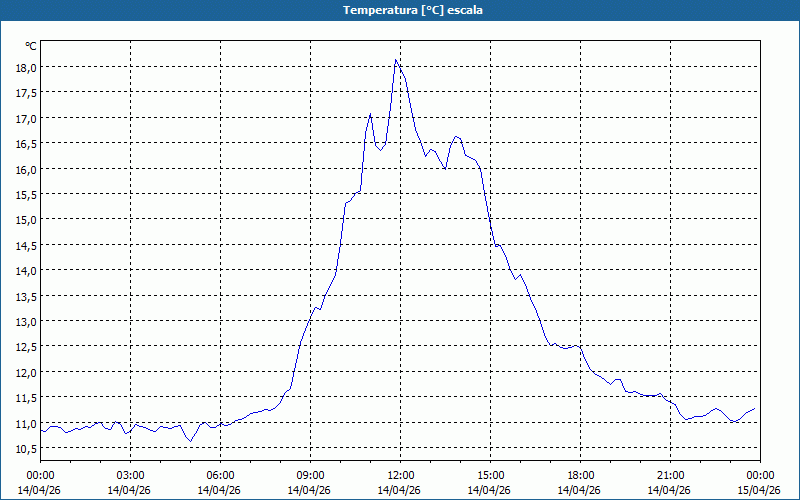The height and width of the screenshot is (500, 800).
Task: Click the 09:00 time axis label
Action: point(311,475)
